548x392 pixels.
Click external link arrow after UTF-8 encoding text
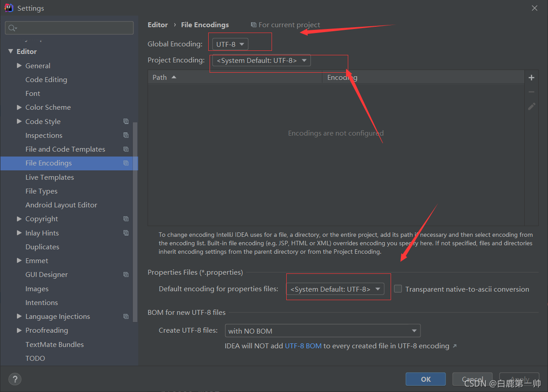pyautogui.click(x=455, y=346)
